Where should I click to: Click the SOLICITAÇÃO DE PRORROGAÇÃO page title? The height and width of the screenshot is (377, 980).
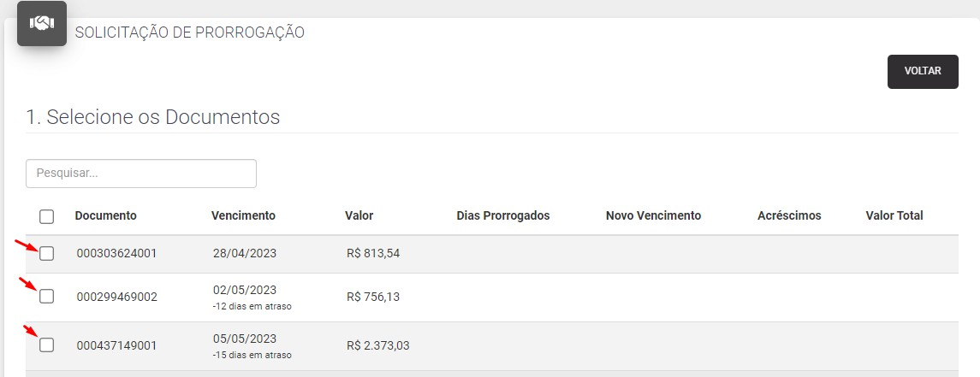pos(189,32)
